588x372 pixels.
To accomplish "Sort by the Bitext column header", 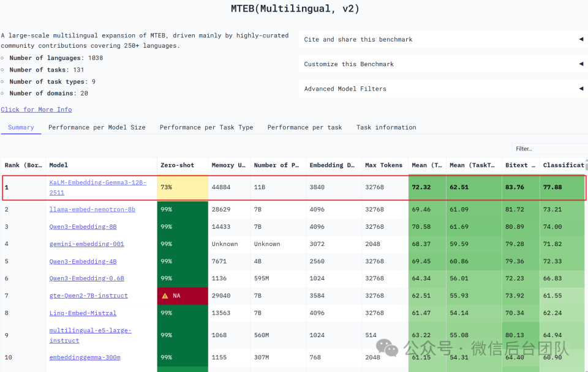I will coord(521,165).
